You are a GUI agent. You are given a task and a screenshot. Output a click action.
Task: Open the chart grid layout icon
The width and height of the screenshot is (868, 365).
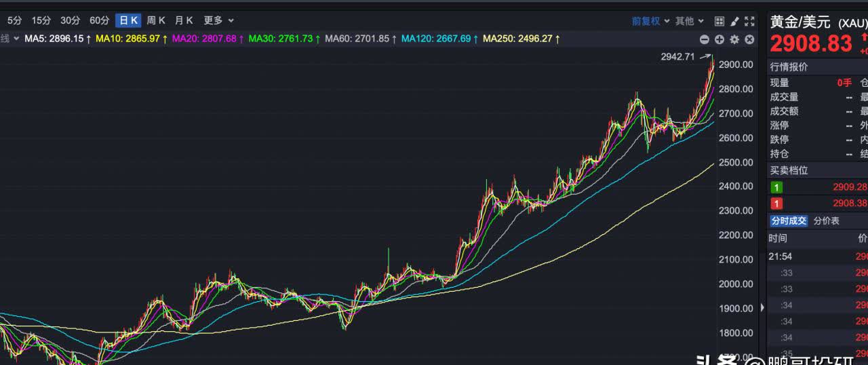tap(719, 21)
